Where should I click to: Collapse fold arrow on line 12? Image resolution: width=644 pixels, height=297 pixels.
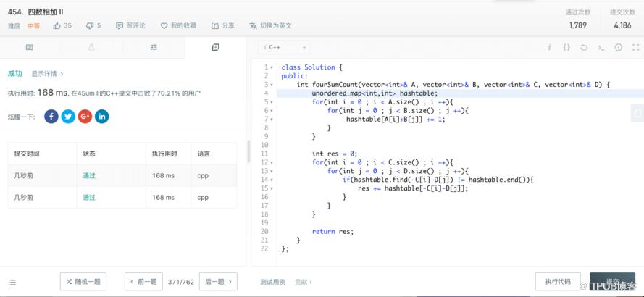272,163
